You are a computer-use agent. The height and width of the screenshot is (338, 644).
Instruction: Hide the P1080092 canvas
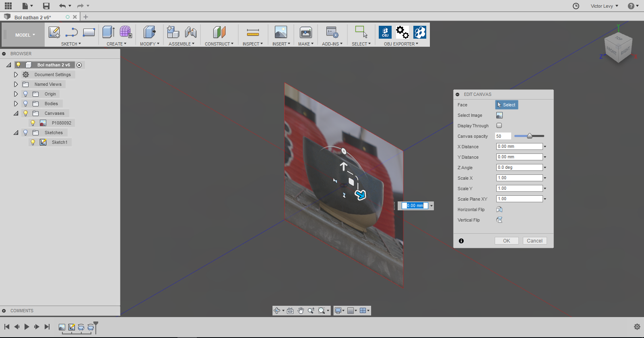pos(33,123)
